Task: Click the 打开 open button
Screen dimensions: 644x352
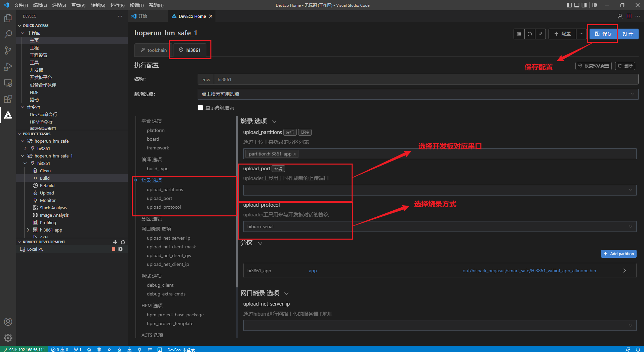Action: [628, 34]
